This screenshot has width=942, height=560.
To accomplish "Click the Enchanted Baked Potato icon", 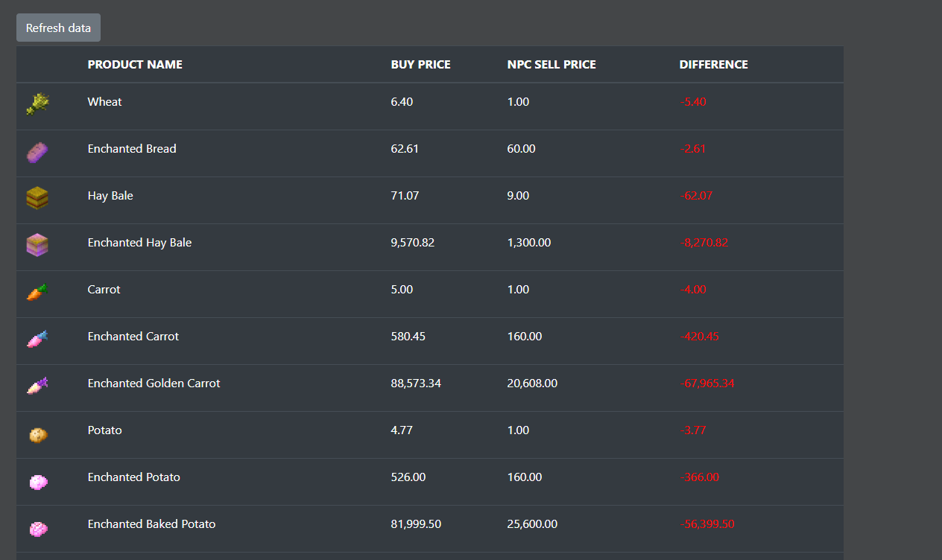I will coord(37,529).
